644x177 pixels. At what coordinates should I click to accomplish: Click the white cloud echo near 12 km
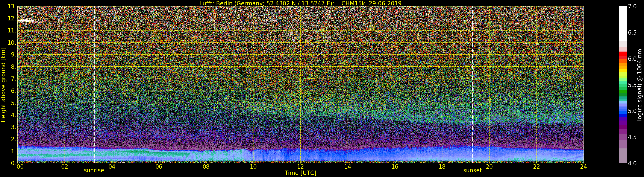click(26, 21)
